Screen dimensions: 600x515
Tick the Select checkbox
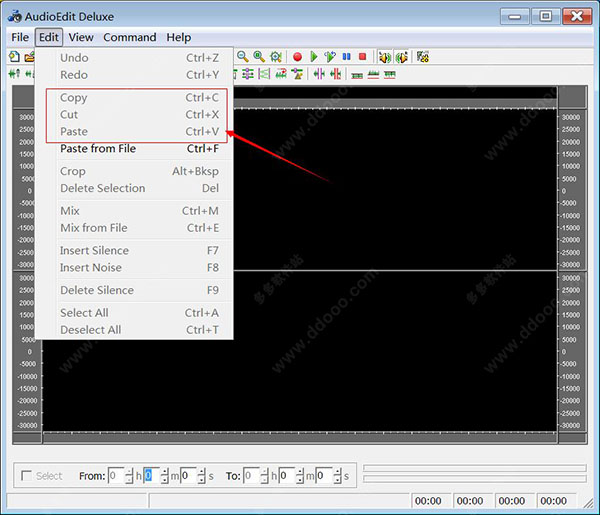tap(26, 476)
